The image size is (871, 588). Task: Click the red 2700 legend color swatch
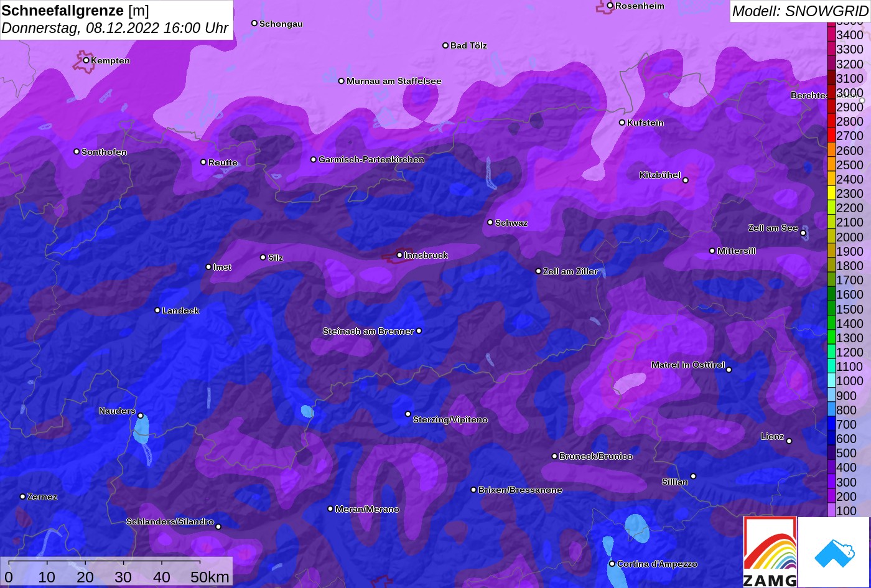click(831, 136)
